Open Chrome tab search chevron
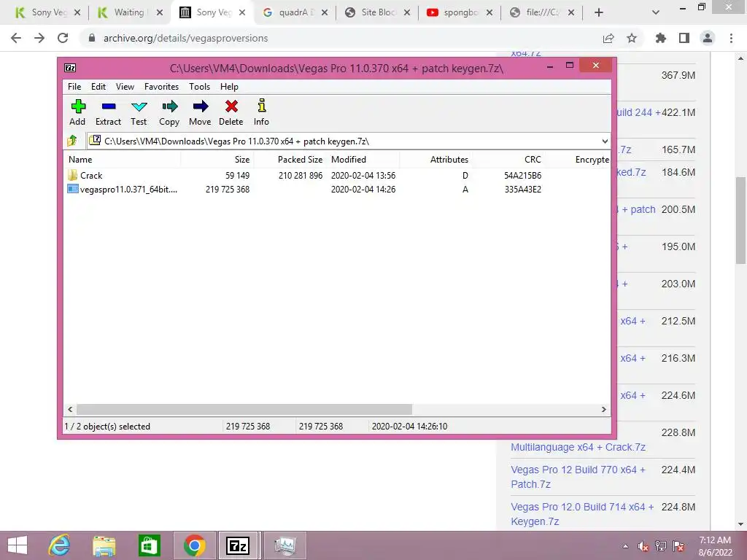747x560 pixels. 656,12
